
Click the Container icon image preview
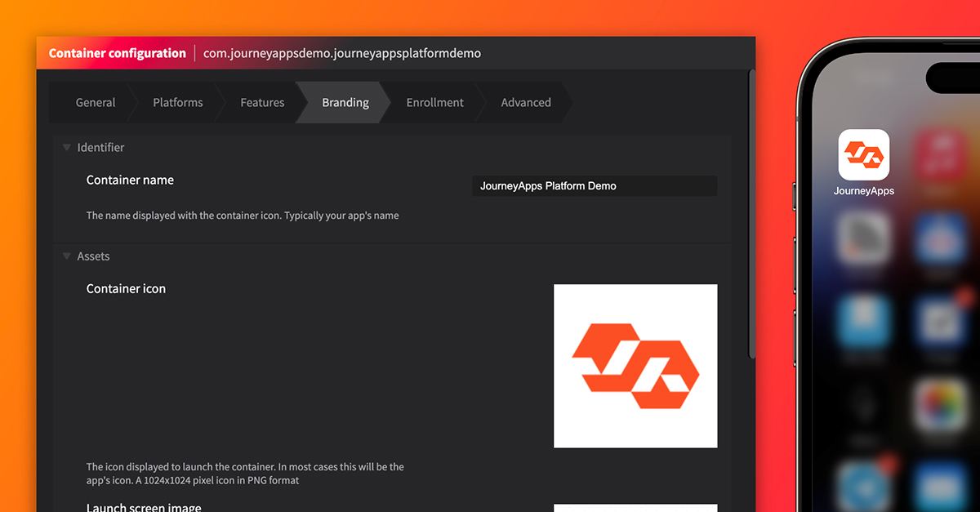[635, 366]
